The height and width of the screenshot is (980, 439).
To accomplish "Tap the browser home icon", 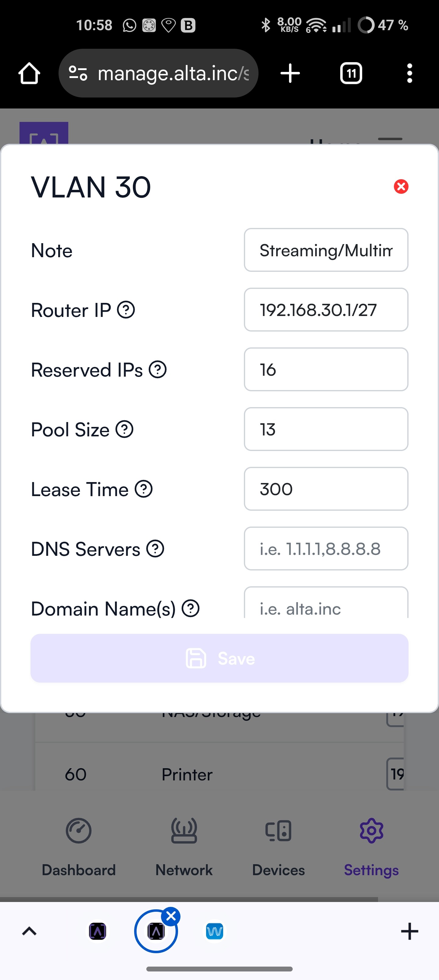I will pyautogui.click(x=29, y=73).
